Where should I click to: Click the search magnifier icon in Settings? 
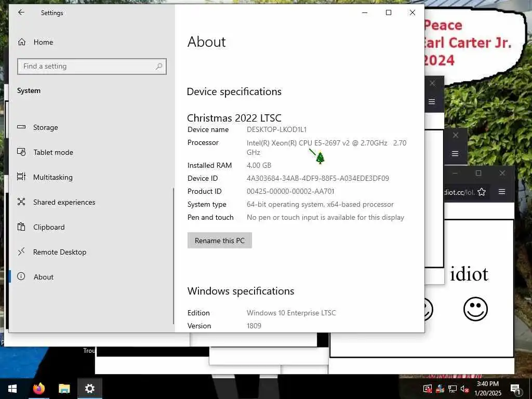pyautogui.click(x=159, y=66)
